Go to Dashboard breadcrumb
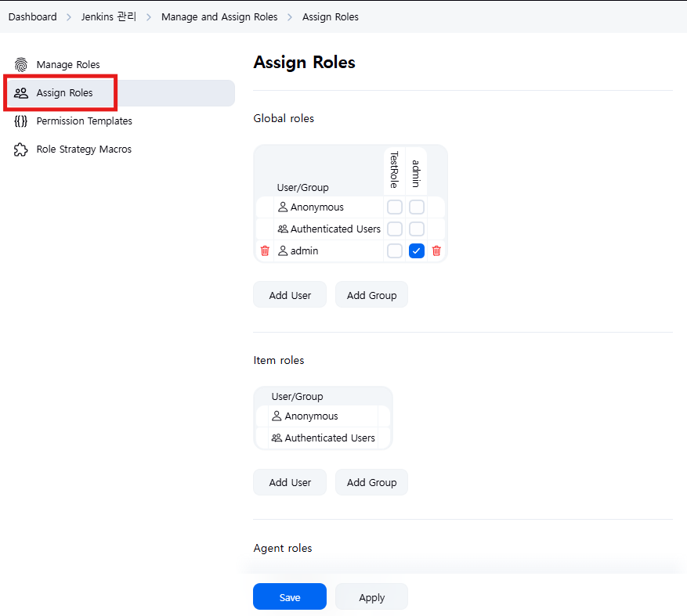This screenshot has width=687, height=616. (32, 17)
